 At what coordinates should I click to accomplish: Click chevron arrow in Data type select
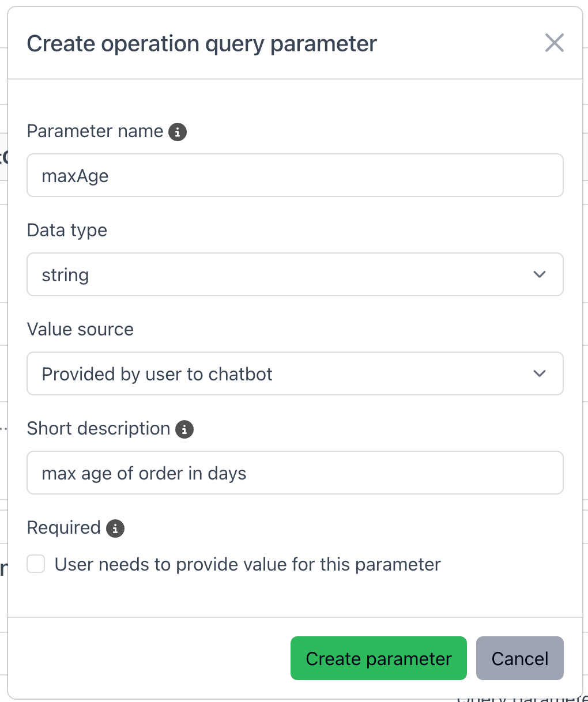coord(540,274)
